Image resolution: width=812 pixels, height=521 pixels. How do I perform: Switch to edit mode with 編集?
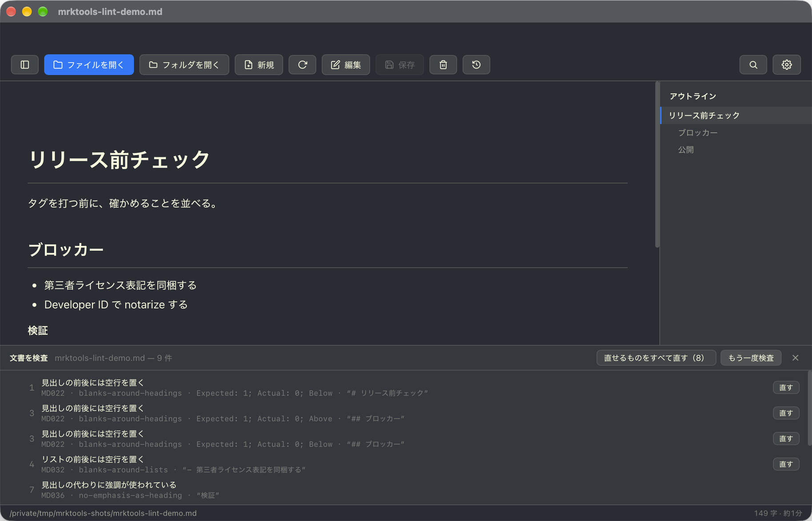point(346,65)
